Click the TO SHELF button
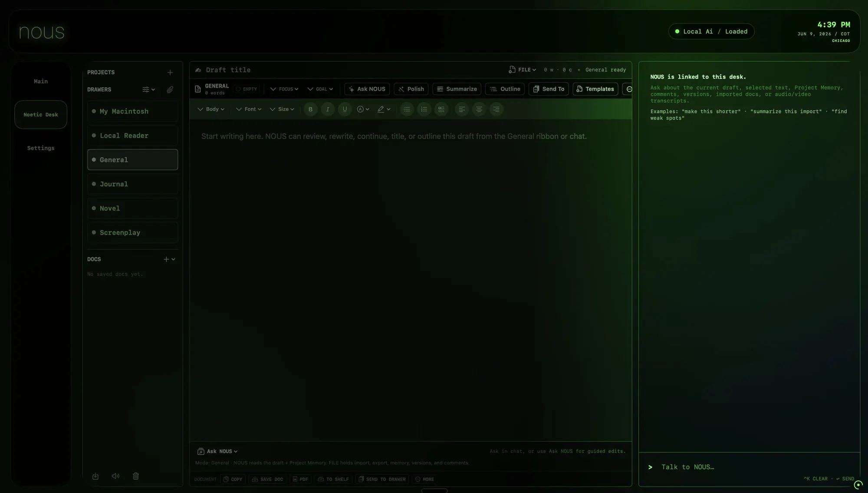 (333, 479)
